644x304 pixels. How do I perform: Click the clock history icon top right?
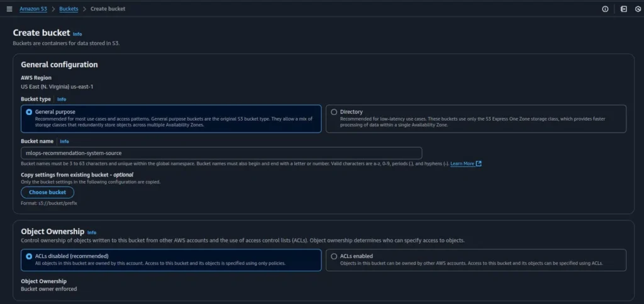click(x=638, y=9)
